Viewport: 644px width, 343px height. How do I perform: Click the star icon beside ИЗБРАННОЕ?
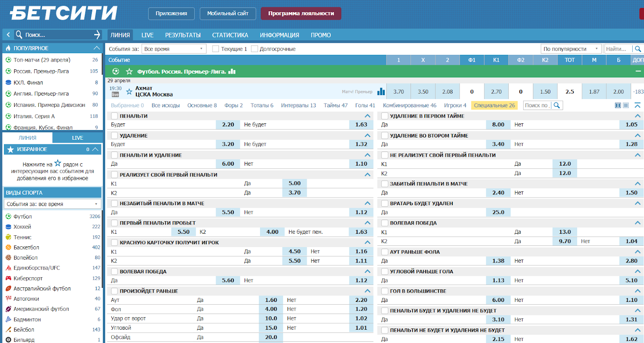click(x=10, y=150)
